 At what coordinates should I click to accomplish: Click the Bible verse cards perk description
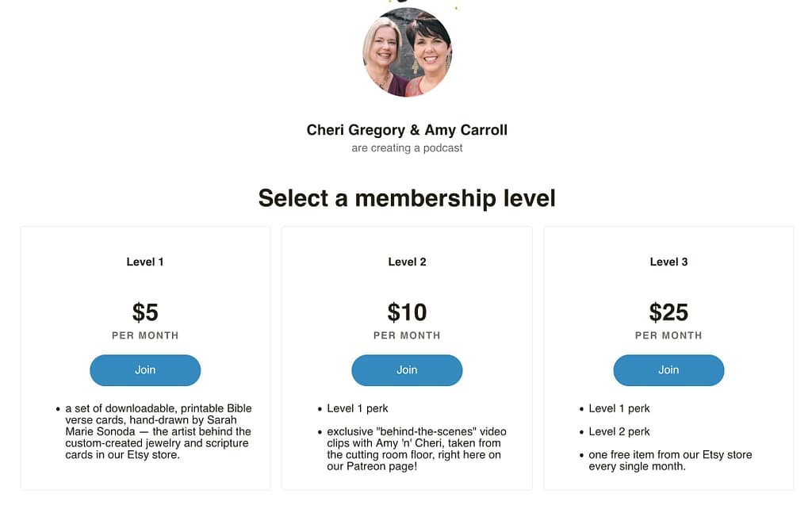(x=157, y=431)
